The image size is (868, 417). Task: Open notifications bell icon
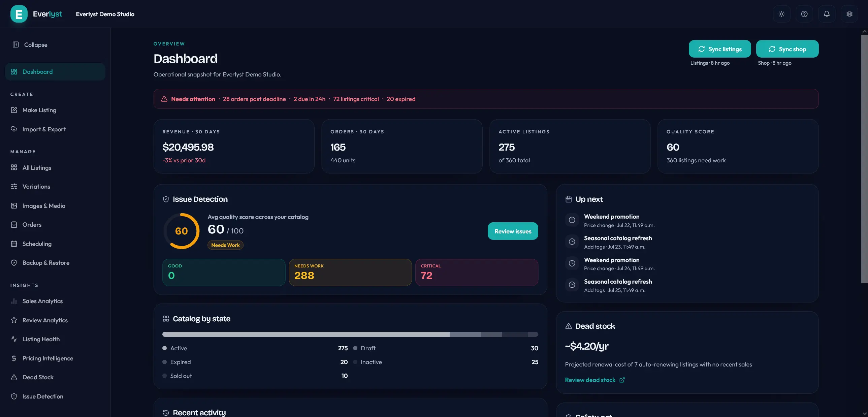click(x=827, y=14)
